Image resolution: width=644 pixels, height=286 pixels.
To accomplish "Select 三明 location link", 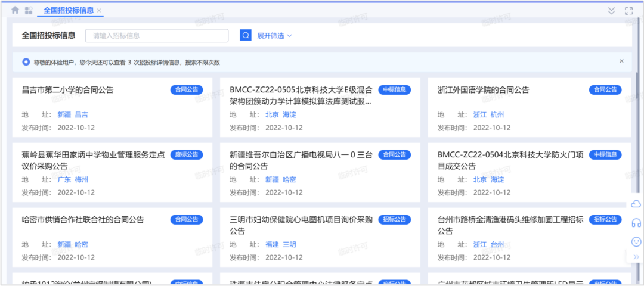I will pyautogui.click(x=290, y=244).
